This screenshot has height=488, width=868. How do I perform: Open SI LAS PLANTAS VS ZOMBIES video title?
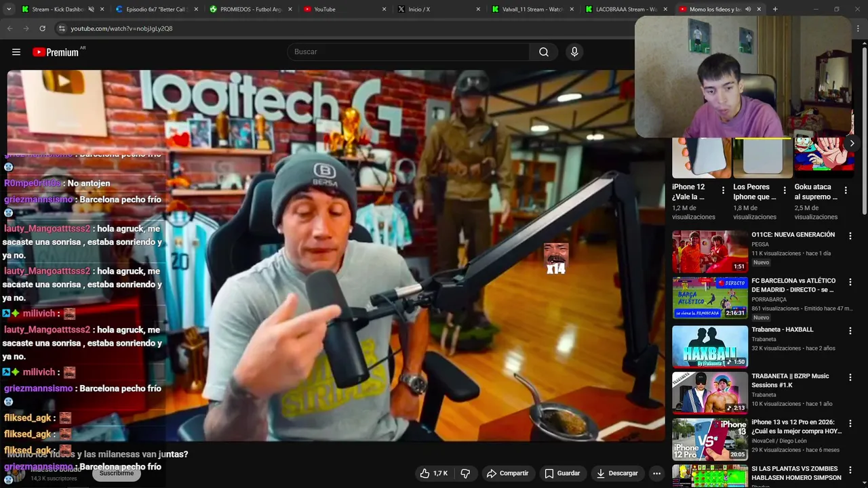click(x=796, y=473)
